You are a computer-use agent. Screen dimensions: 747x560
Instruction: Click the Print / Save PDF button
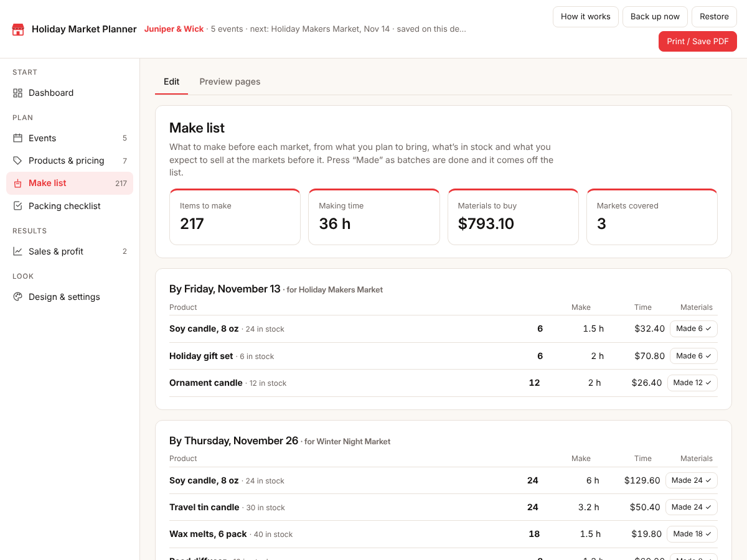698,42
